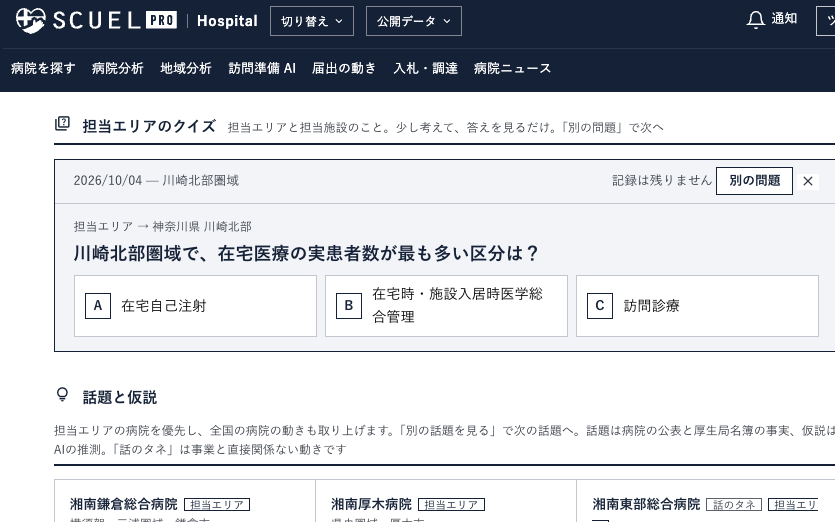Open the 病院分析 menu
Screen dimensions: 835x522
click(x=118, y=68)
